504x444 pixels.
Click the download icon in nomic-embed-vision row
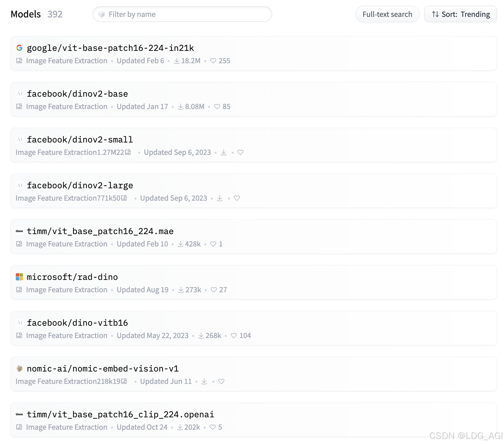pyautogui.click(x=205, y=381)
